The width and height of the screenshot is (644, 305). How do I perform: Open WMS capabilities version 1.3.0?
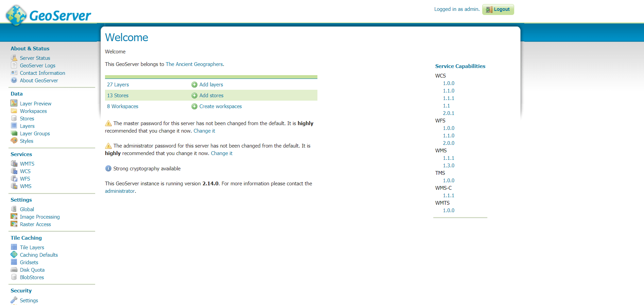pos(449,166)
